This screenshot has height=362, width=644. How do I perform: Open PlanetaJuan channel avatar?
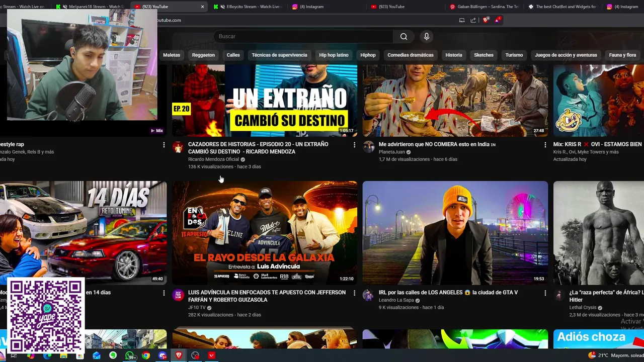click(x=369, y=147)
